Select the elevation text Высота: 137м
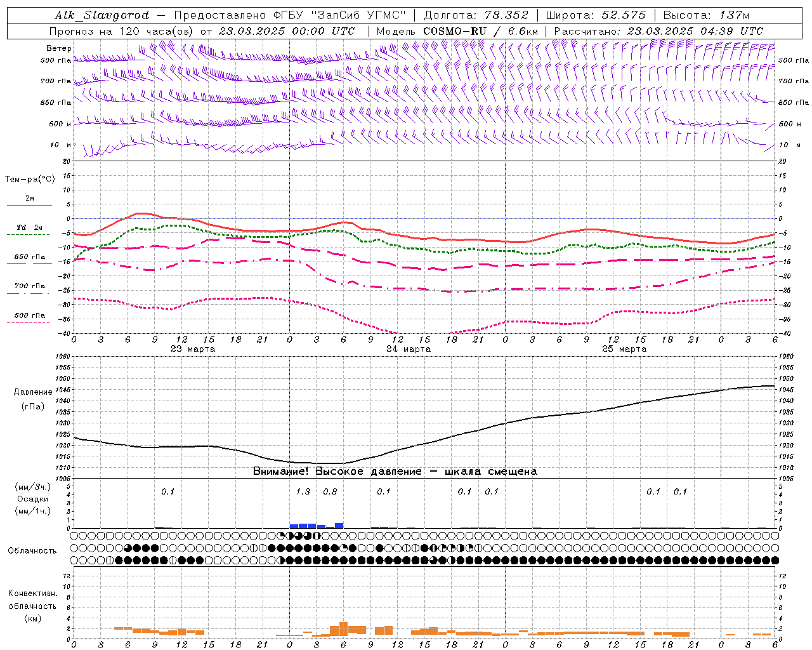This screenshot has width=812, height=650. coord(706,15)
